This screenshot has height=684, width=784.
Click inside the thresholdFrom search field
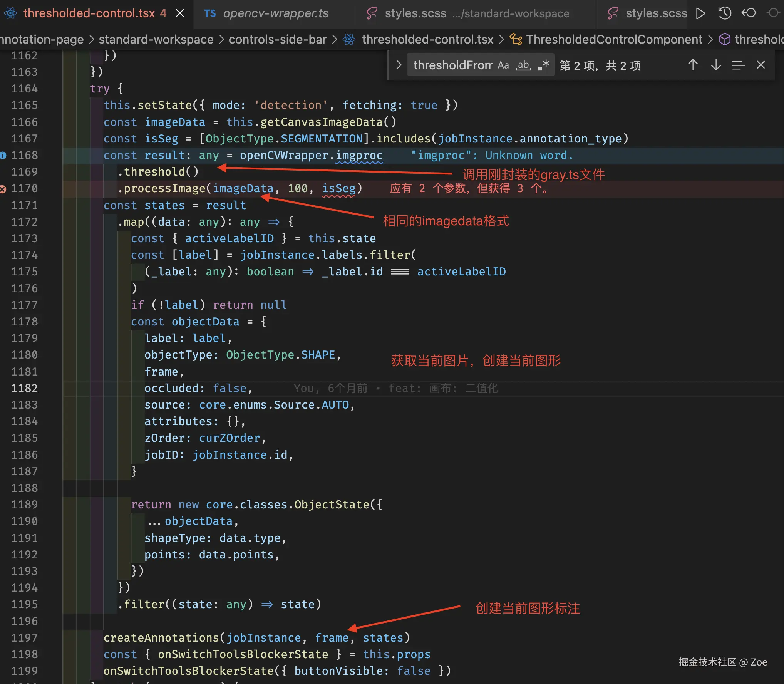pyautogui.click(x=452, y=65)
